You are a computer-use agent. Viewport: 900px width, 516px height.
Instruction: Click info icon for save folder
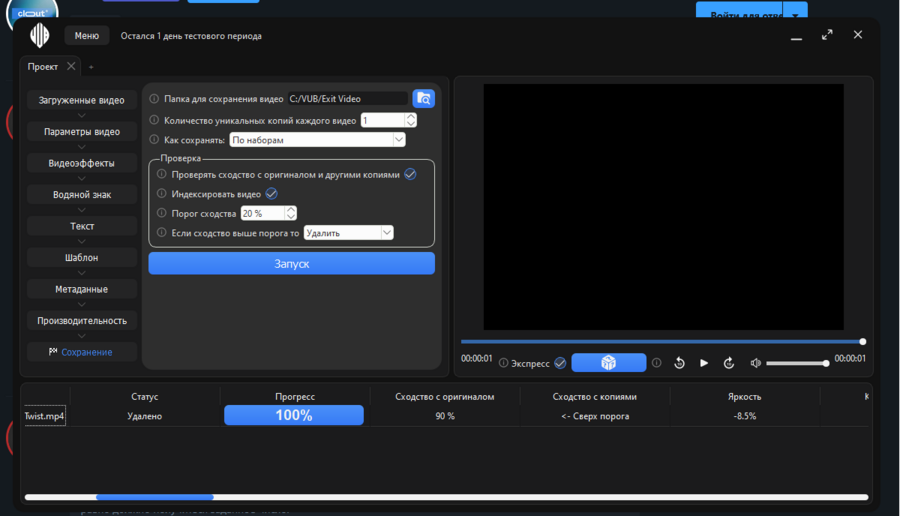coord(154,99)
